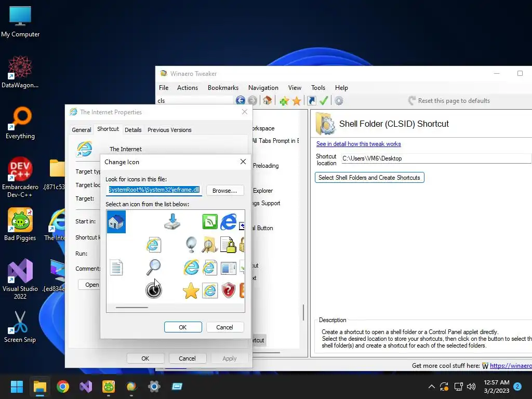The height and width of the screenshot is (399, 532).
Task: Select Bad Piggies desktop shortcut
Action: coord(20,224)
